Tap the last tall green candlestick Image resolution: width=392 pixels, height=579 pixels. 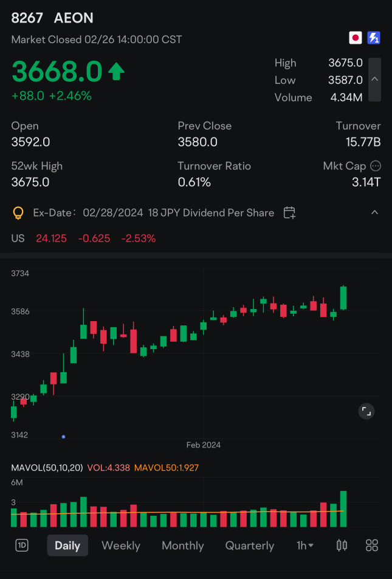point(343,297)
